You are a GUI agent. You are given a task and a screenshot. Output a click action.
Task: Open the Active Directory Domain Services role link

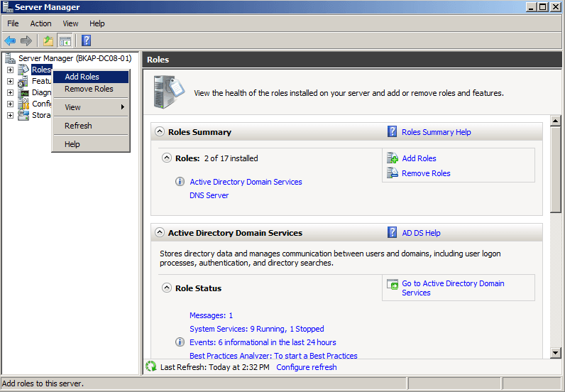246,182
